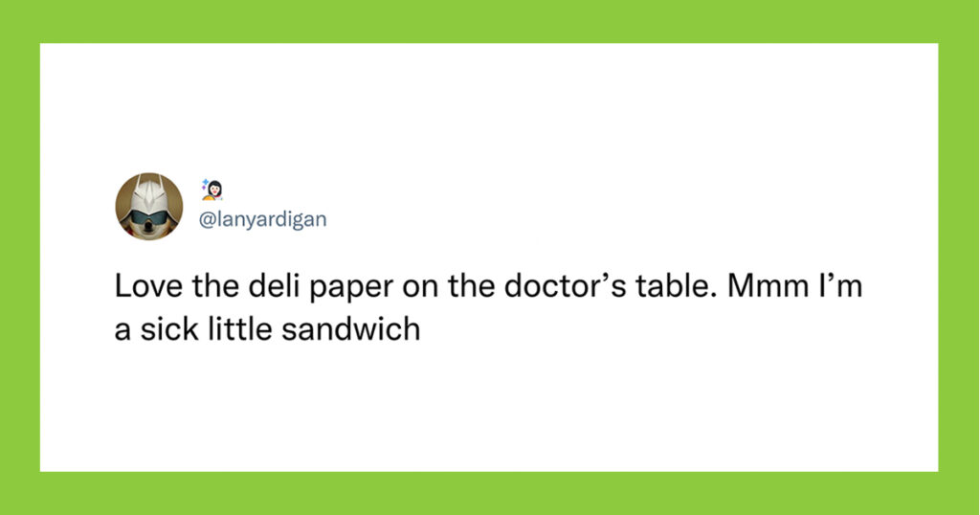Click the green border above the tweet card
Image resolution: width=980 pixels, height=515 pixels.
490,21
